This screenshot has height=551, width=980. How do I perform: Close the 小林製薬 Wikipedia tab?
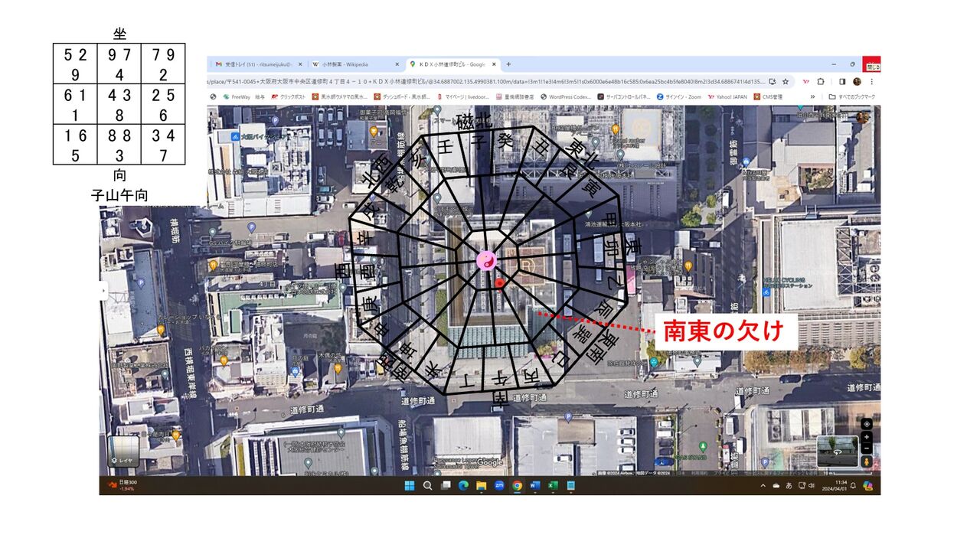coord(397,64)
